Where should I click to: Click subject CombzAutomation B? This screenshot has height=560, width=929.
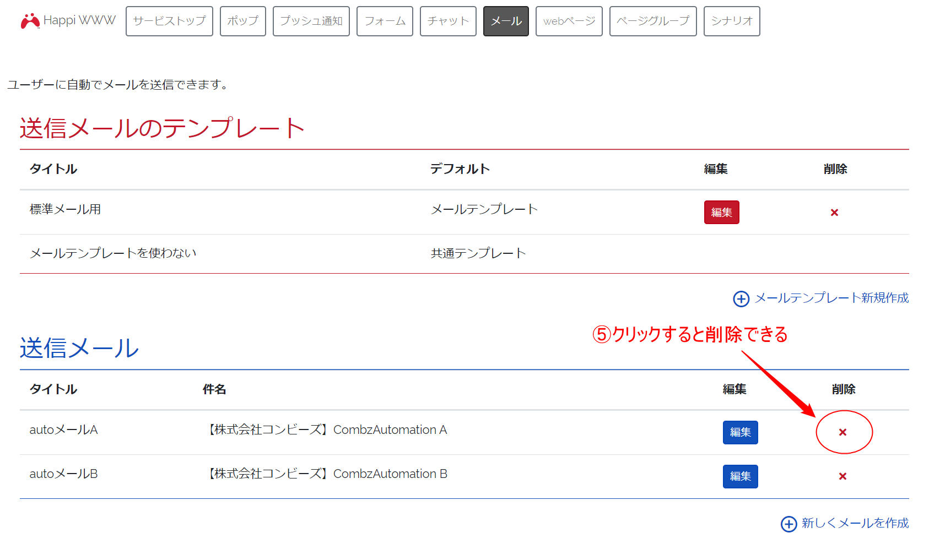tap(325, 474)
